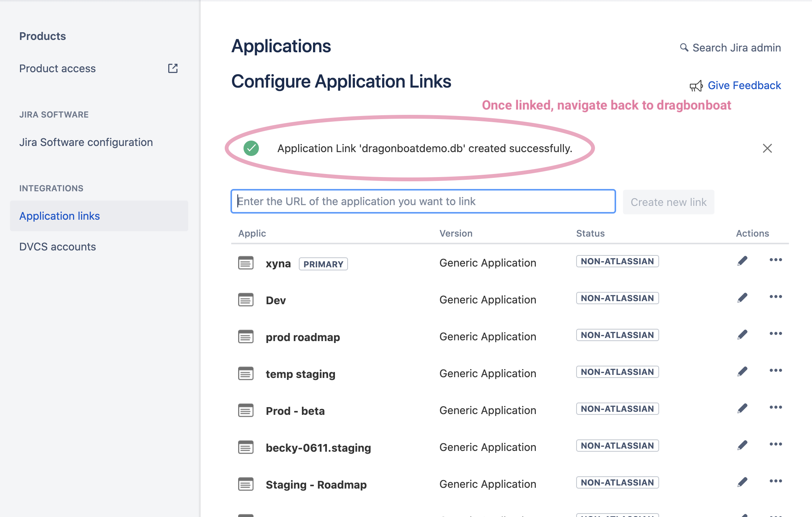Edit the becky-0611.staging application link
Viewport: 812px width, 517px height.
click(x=742, y=445)
